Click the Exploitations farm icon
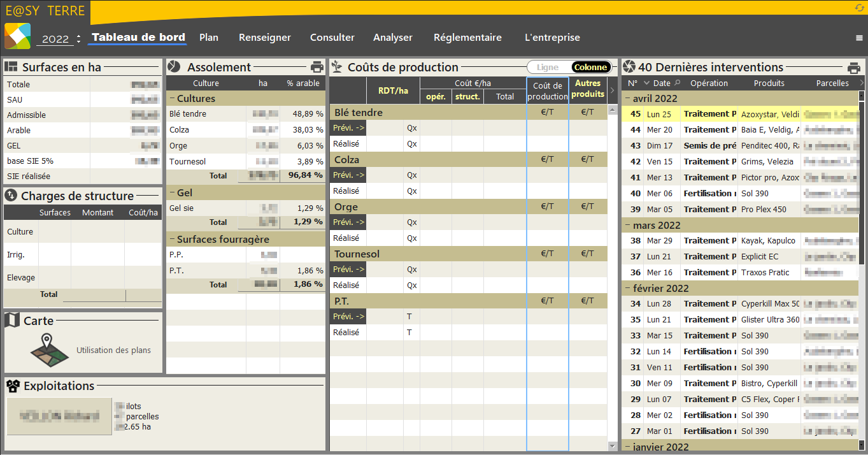Viewport: 868px width, 455px height. click(13, 386)
